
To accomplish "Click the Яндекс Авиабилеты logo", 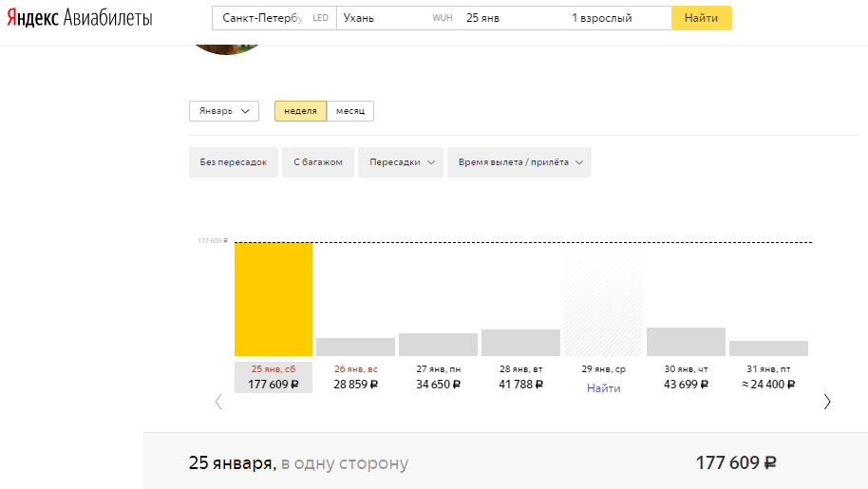I will coord(78,18).
